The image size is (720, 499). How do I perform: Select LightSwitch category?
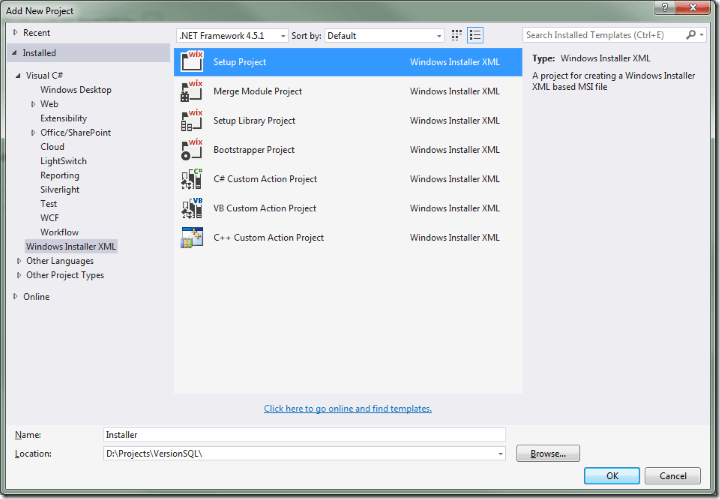63,161
